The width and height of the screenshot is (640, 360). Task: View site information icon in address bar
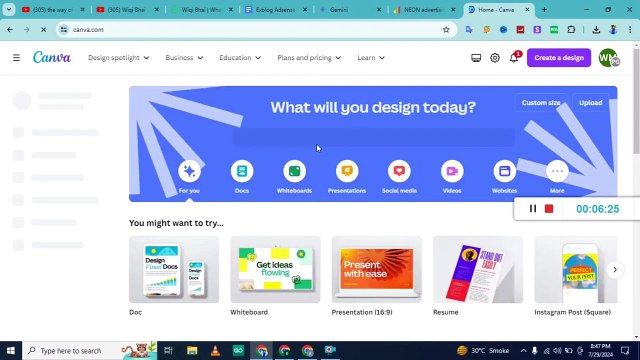[x=64, y=29]
